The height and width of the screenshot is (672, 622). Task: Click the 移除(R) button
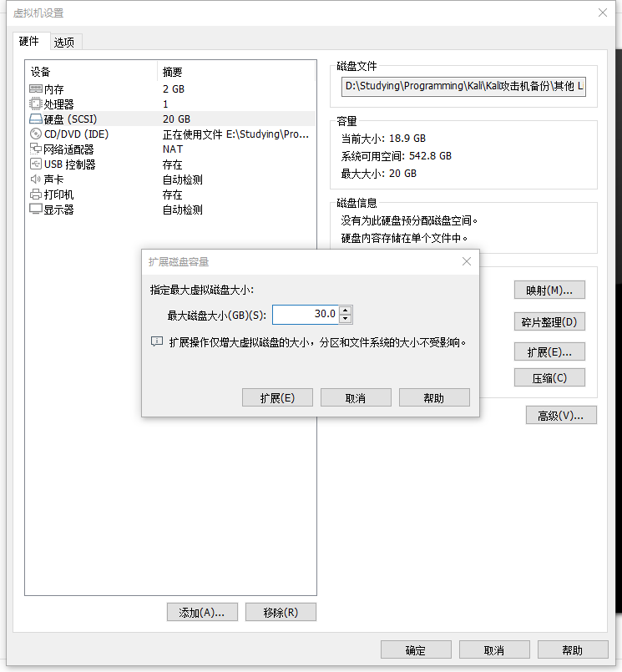281,612
